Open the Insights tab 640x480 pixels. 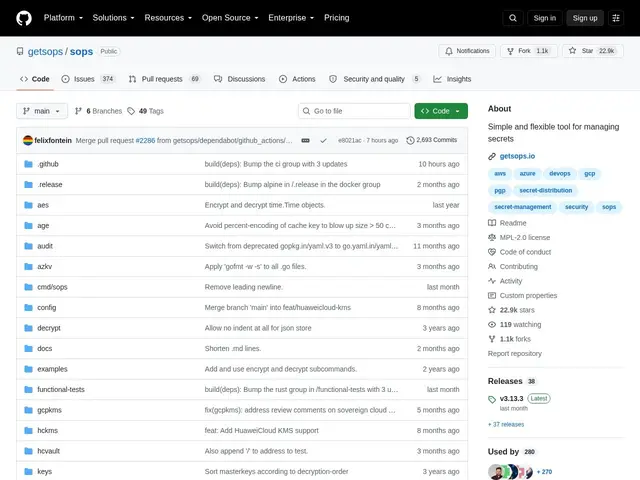point(452,79)
